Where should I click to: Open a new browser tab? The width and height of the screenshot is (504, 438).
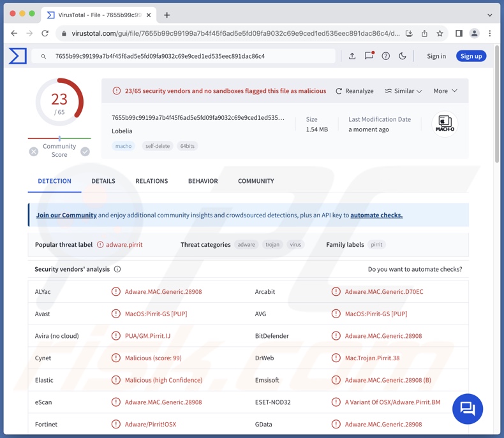(x=167, y=15)
